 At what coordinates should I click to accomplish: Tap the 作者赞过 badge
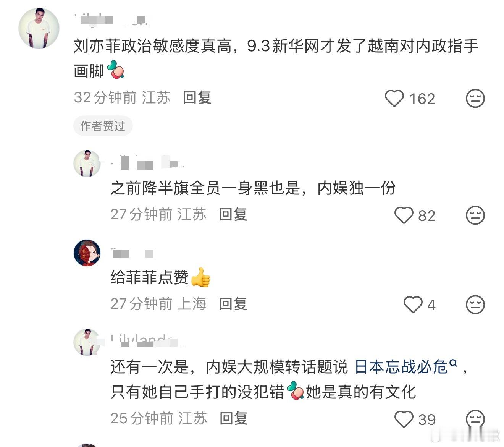(103, 126)
